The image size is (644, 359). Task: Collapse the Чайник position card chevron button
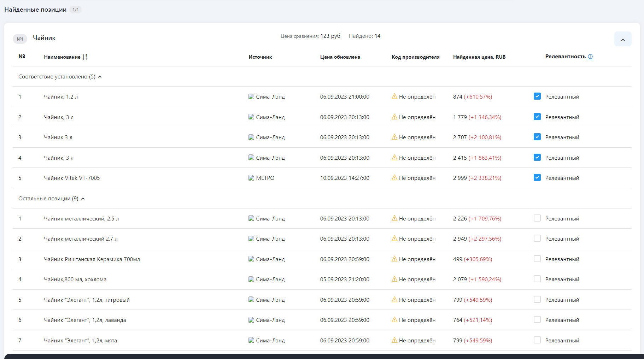click(x=623, y=39)
